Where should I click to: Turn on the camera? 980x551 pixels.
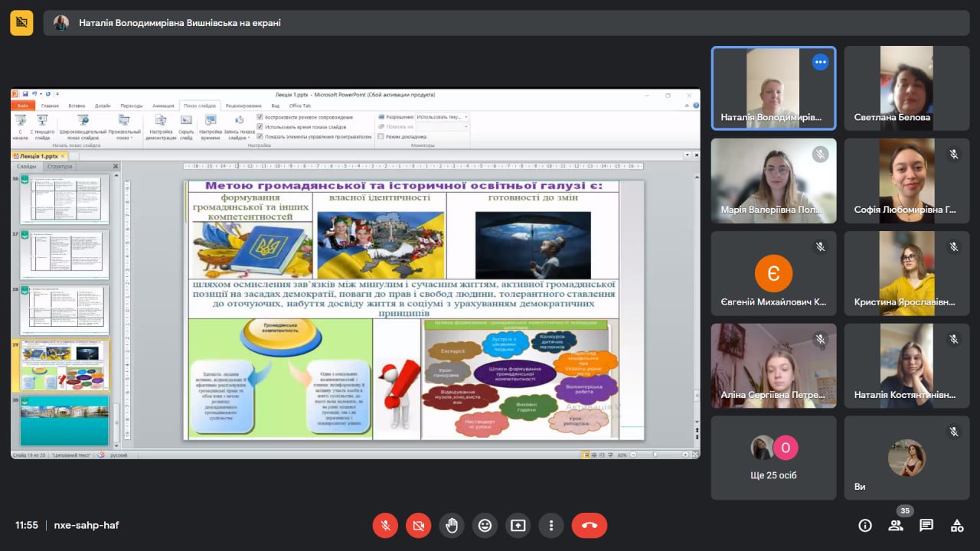418,525
